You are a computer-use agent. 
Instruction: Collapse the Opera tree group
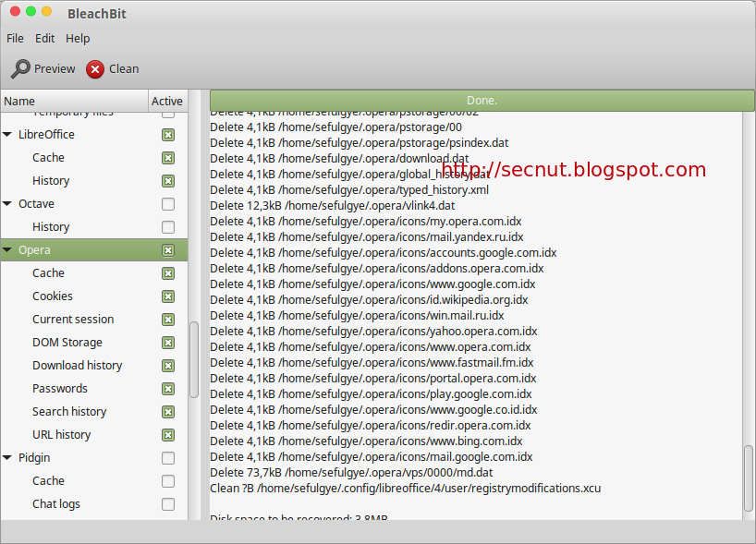pos(7,250)
